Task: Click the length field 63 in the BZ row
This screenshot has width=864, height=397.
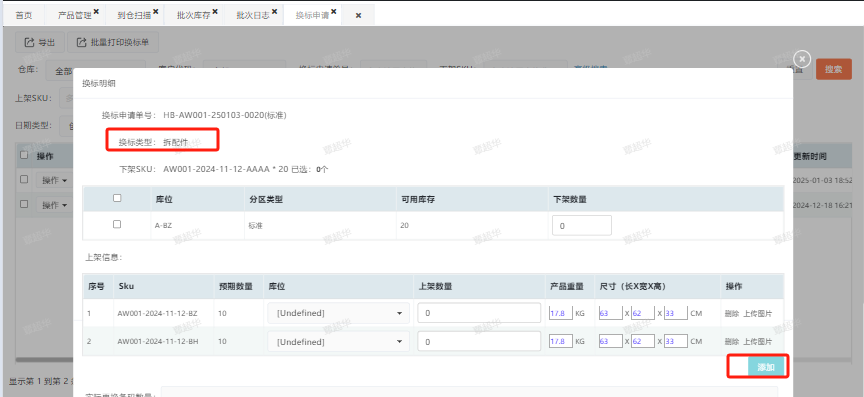Action: click(x=611, y=313)
